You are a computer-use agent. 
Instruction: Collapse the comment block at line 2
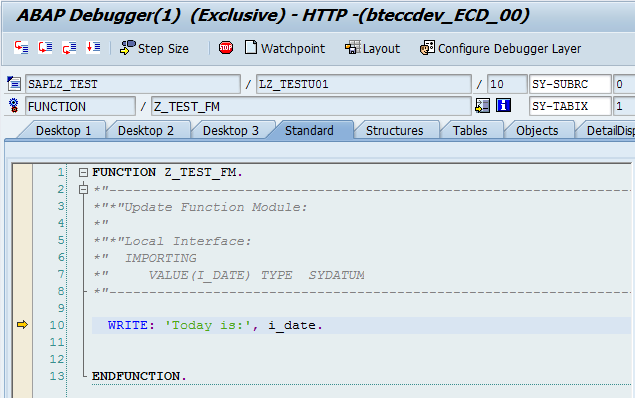click(83, 189)
